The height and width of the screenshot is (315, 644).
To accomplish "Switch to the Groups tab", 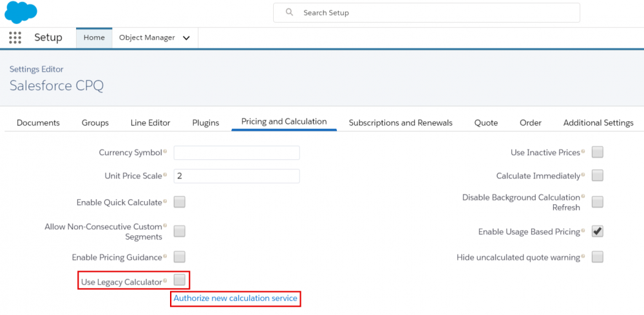I will click(95, 123).
